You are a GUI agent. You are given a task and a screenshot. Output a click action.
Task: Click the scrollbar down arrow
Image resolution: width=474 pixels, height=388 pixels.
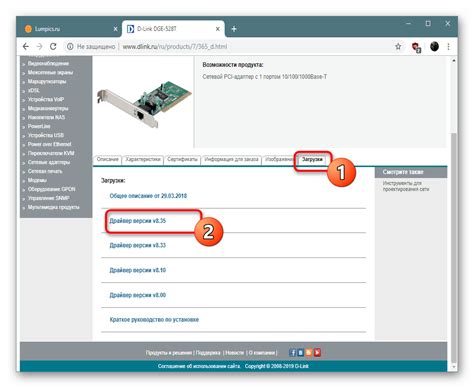[453, 366]
